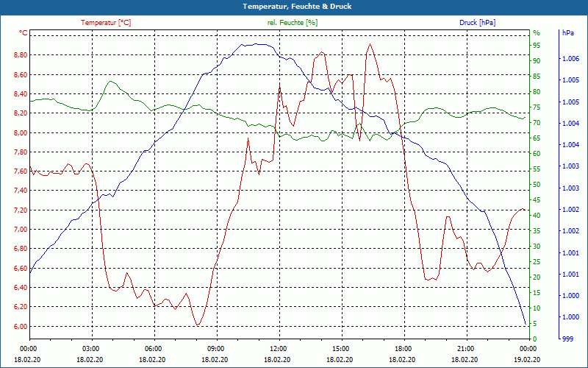Select the blue 'Druck [hPa]' legend label
The width and height of the screenshot is (588, 368).
coord(477,23)
